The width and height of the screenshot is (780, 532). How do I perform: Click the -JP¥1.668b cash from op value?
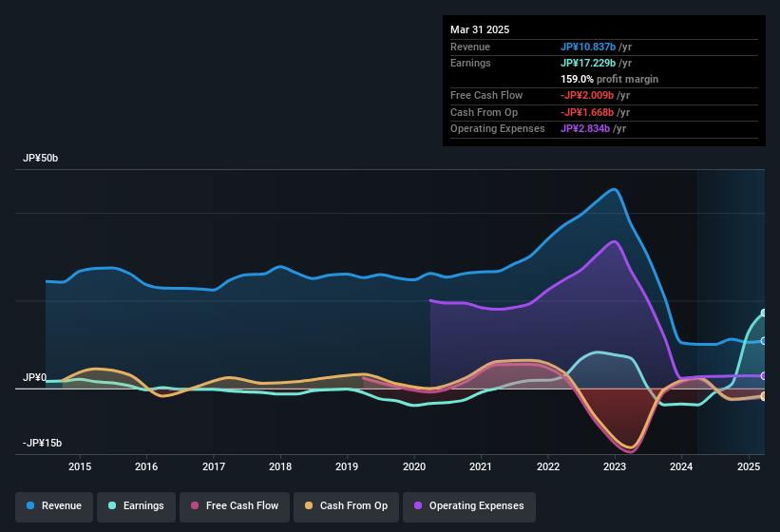point(587,112)
